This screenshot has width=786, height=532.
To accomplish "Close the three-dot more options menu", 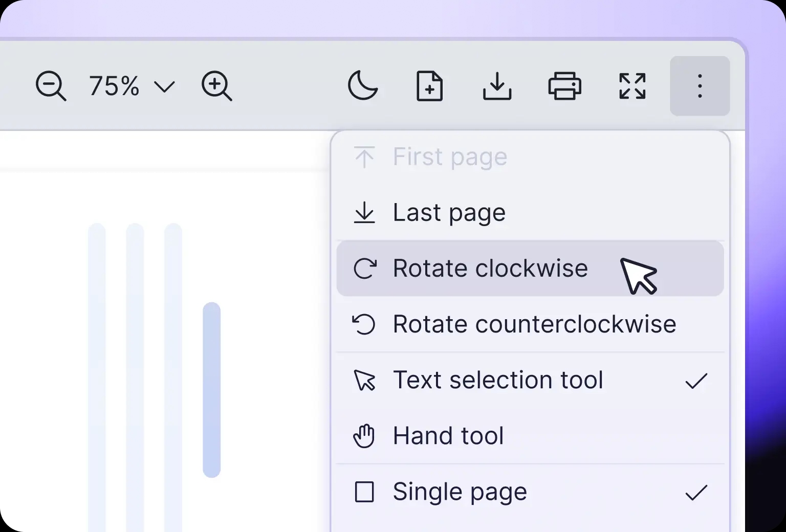I will click(700, 85).
